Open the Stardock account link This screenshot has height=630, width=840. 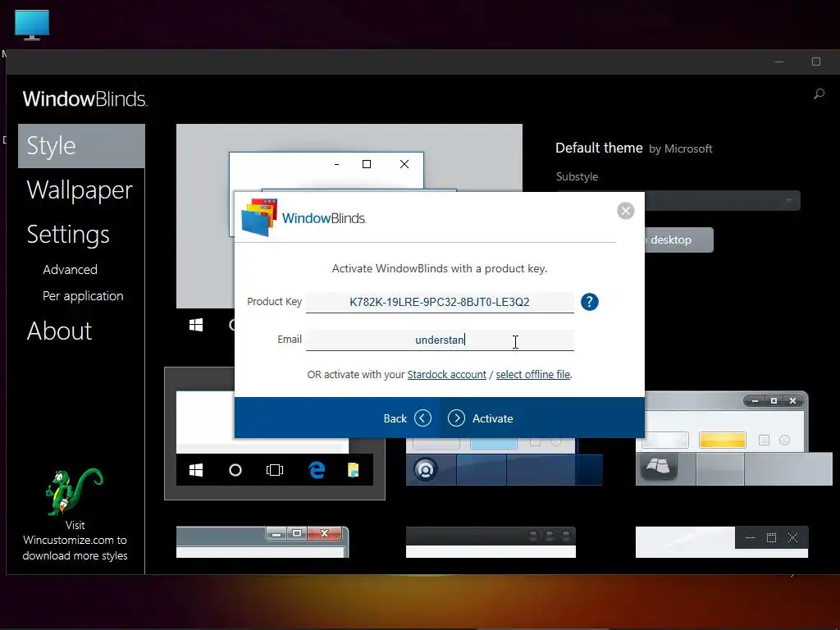[x=447, y=374]
